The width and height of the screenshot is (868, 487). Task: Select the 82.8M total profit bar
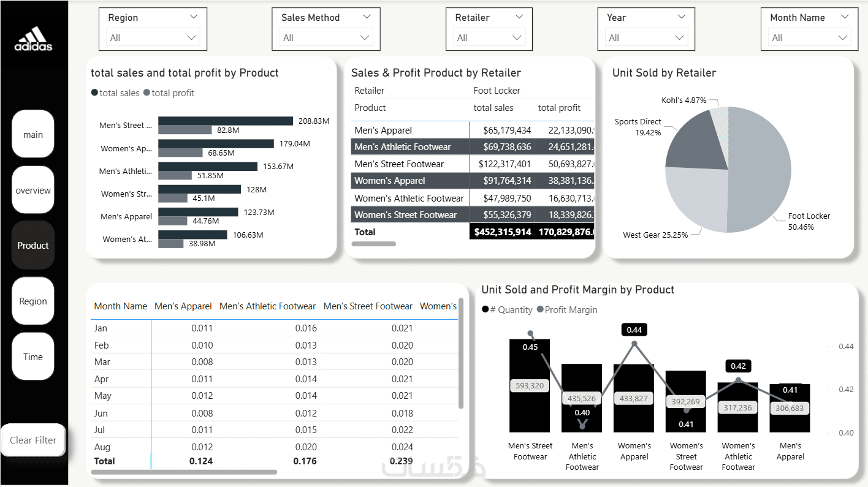[x=185, y=130]
